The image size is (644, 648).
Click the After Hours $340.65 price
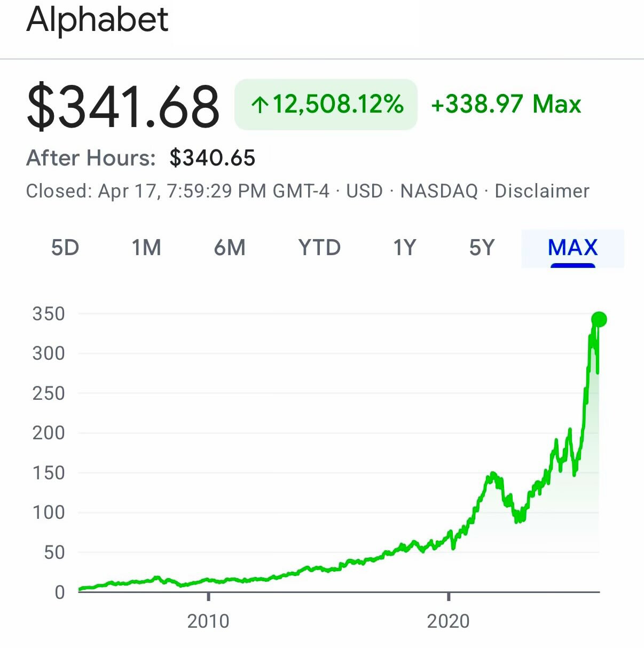point(213,158)
